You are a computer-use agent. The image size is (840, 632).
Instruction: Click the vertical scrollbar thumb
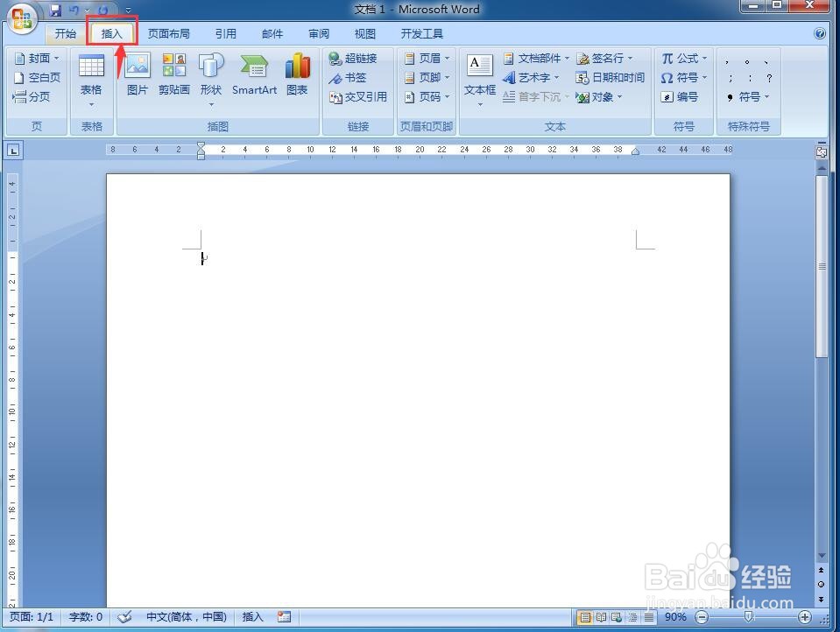[x=822, y=266]
